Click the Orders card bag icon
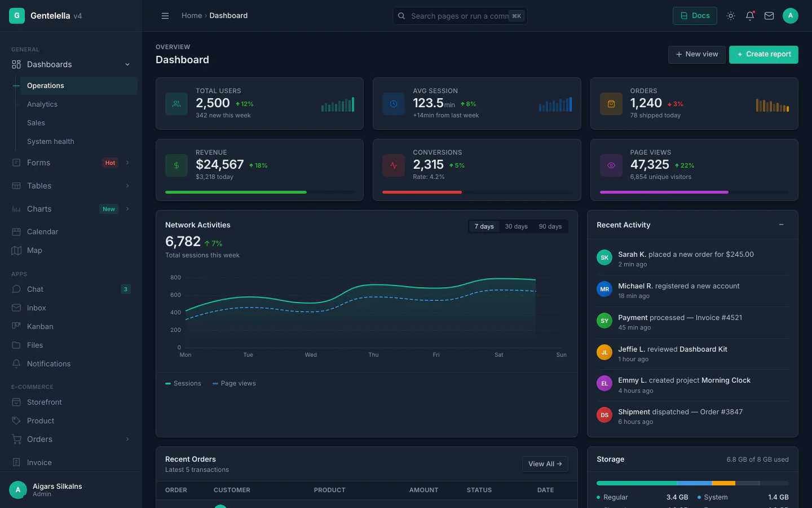Screen dimensions: 812x508 pyautogui.click(x=611, y=104)
